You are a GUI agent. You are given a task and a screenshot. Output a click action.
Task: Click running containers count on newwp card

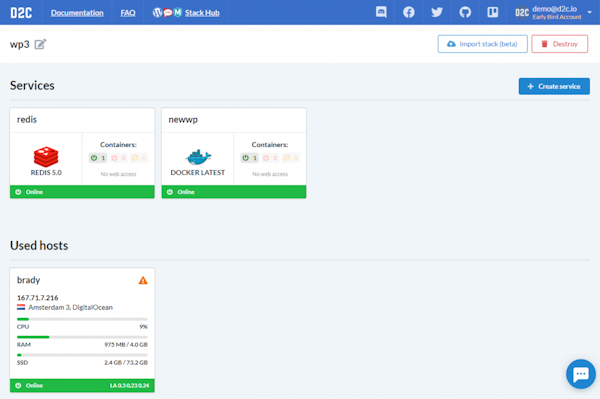(249, 158)
